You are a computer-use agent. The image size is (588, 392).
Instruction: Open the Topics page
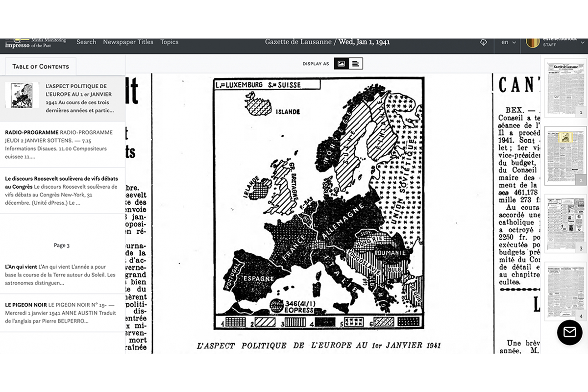point(169,42)
